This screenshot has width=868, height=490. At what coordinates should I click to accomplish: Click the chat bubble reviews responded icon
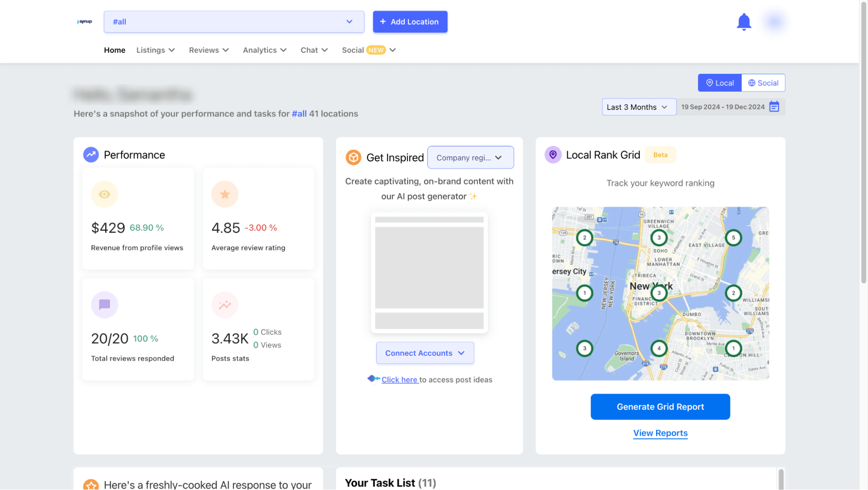(104, 305)
